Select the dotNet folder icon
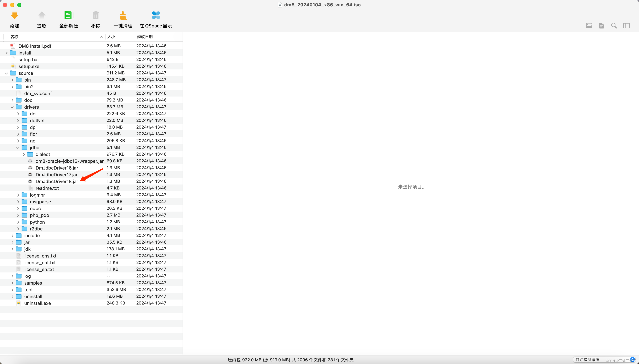This screenshot has width=639, height=364. (25, 120)
